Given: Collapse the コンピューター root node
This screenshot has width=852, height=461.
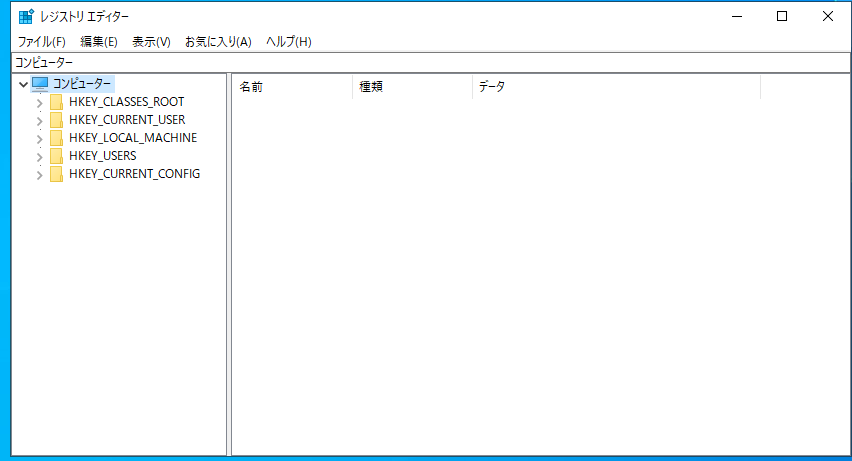Looking at the screenshot, I should coord(23,84).
